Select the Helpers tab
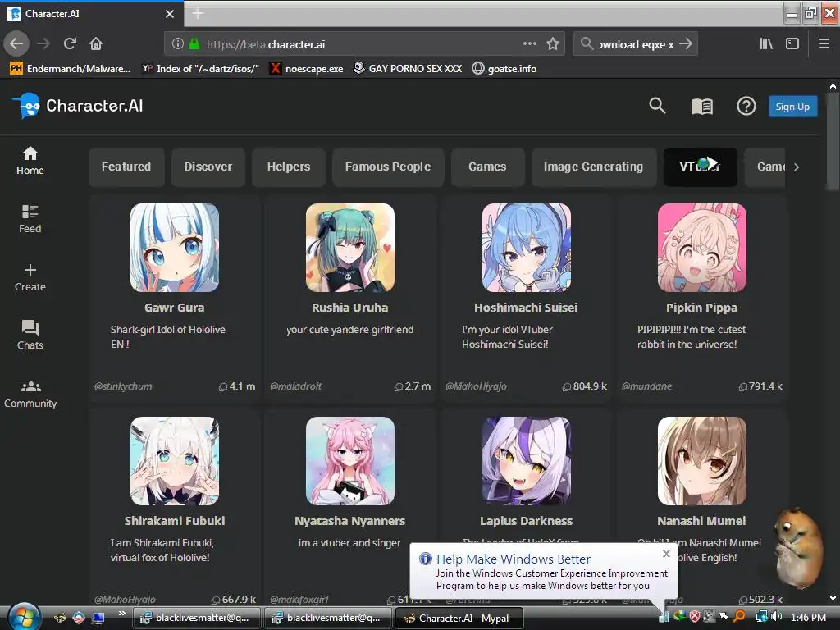 (x=289, y=167)
